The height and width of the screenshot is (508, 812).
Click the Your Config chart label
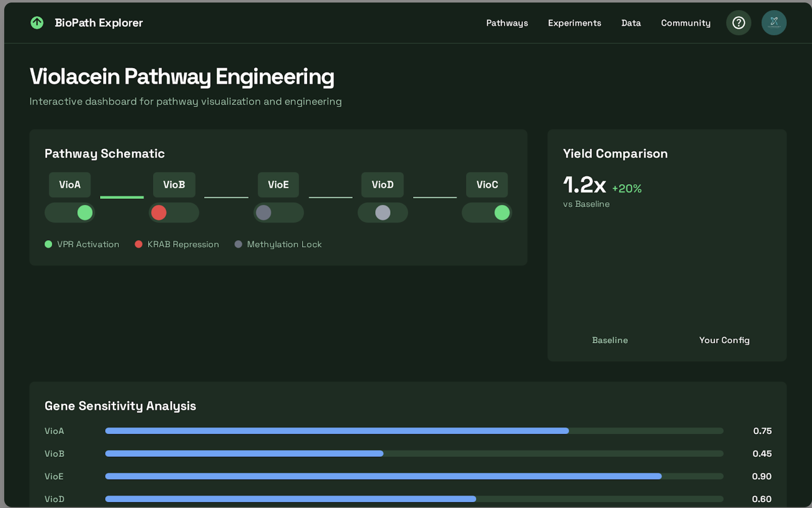(x=724, y=340)
